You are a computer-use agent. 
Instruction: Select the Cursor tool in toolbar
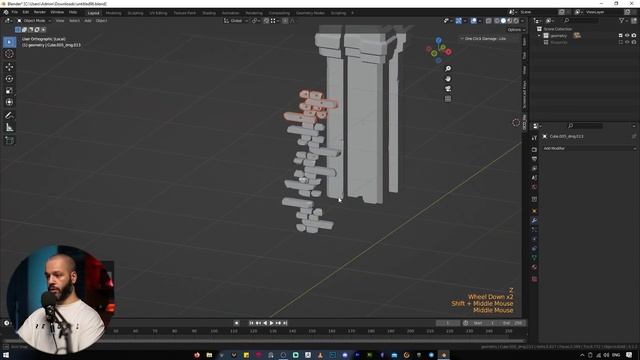[9, 54]
